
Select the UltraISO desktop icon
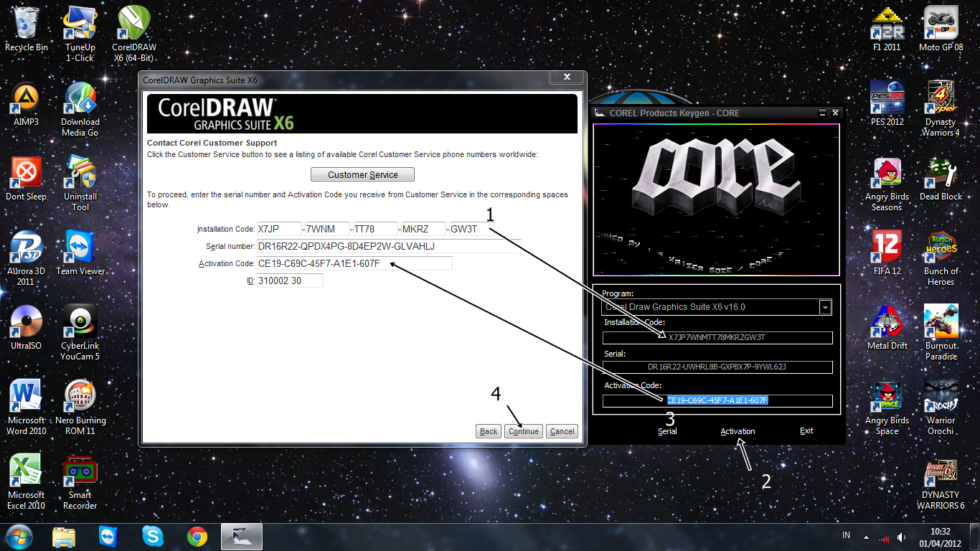click(27, 328)
